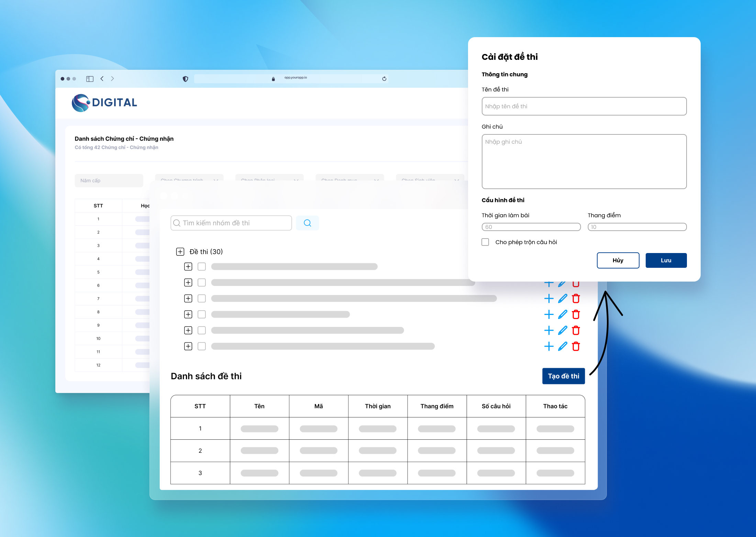
Task: Click the 'Tên' column header in exam list
Action: point(259,406)
